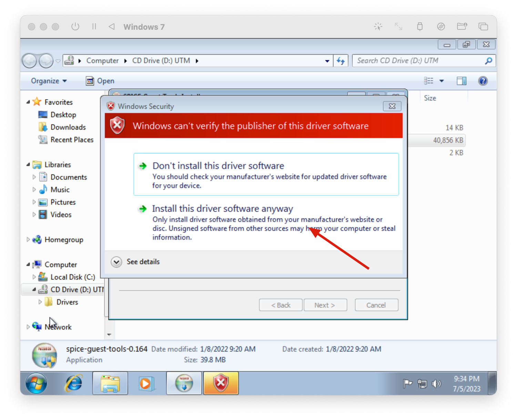Click the Next button in installer

(325, 305)
